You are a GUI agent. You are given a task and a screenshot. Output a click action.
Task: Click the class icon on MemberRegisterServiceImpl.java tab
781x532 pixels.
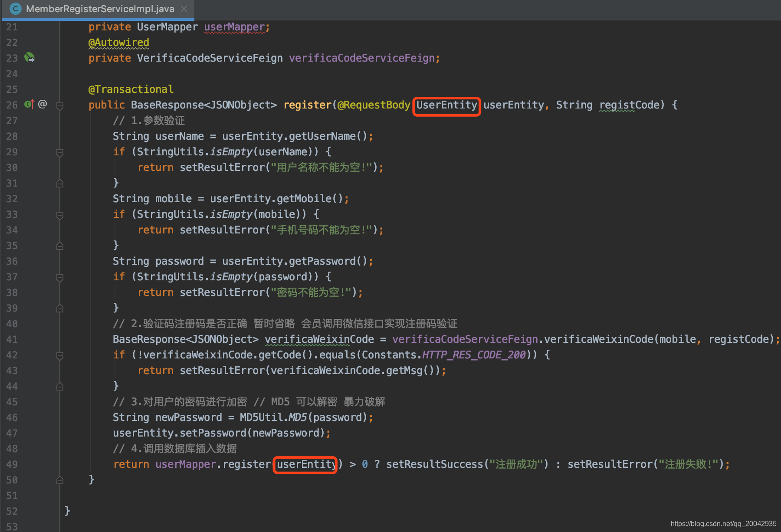point(15,9)
